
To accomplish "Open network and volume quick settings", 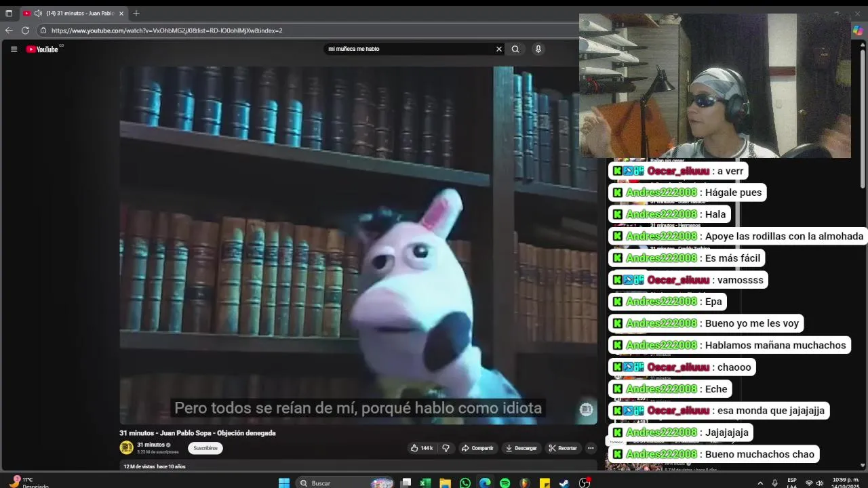I will pyautogui.click(x=814, y=483).
